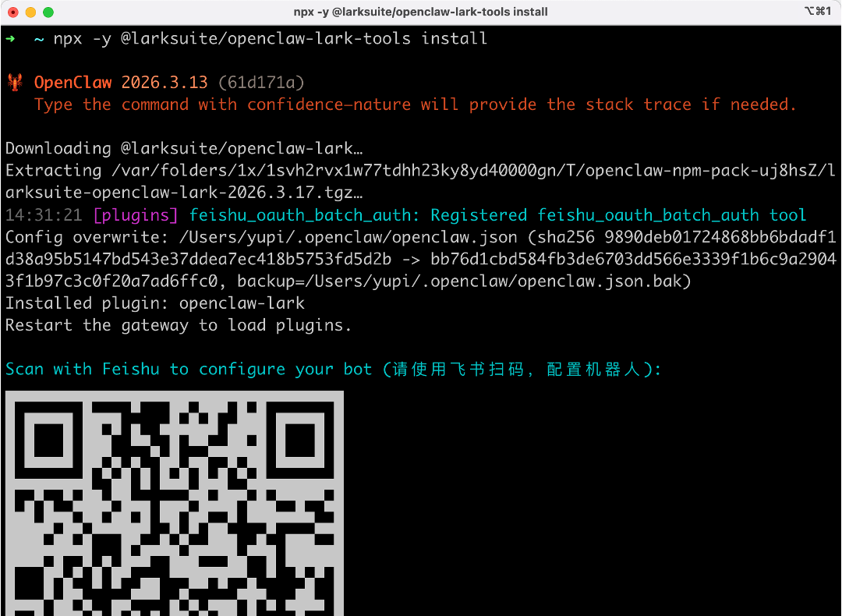The height and width of the screenshot is (616, 842).
Task: Click 'Installed plugin: openclaw-lark' line
Action: coord(155,303)
